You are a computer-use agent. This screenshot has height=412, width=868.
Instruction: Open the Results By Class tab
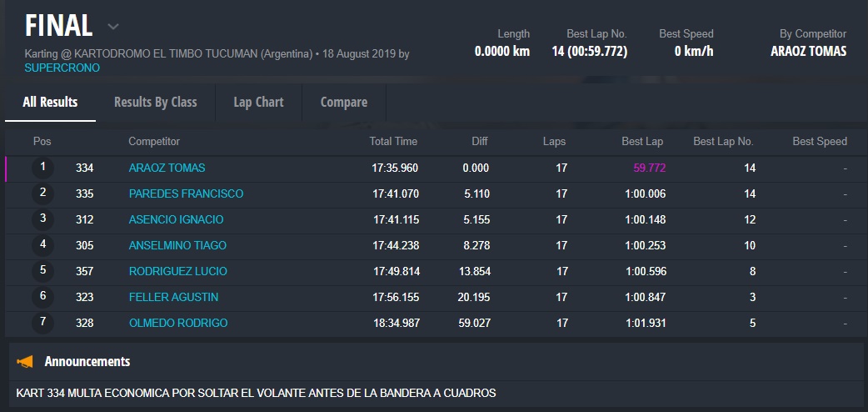(155, 103)
